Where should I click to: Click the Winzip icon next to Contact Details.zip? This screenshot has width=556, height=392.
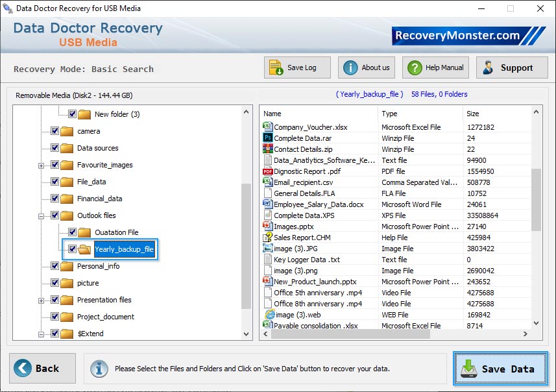268,149
